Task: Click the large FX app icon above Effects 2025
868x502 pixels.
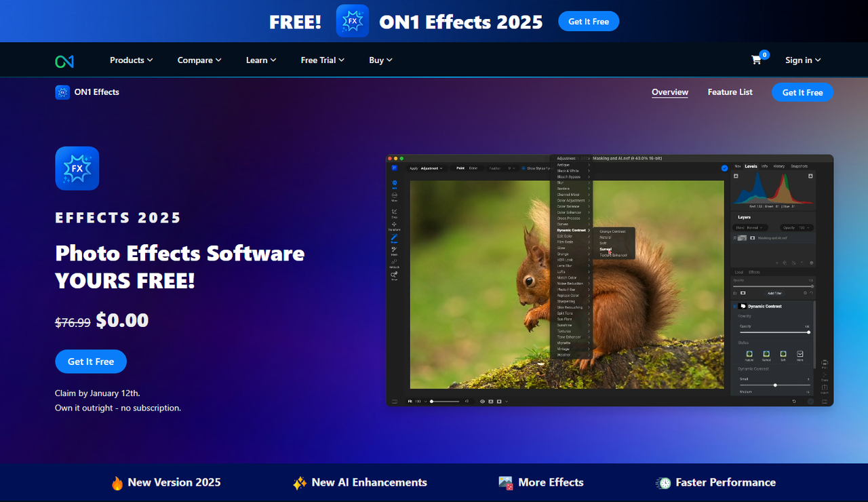Action: 77,168
